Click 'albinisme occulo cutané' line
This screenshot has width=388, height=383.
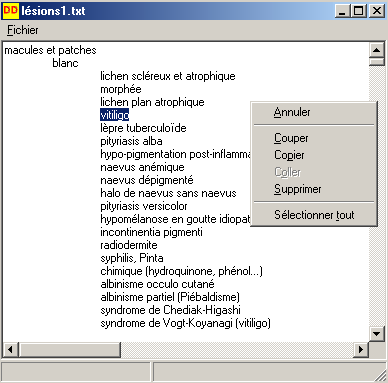pos(157,284)
